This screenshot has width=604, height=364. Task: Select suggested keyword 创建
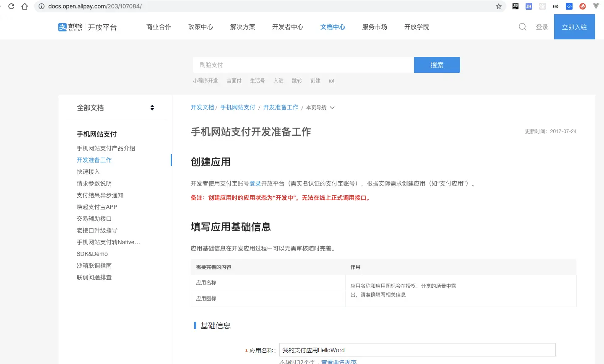coord(315,81)
